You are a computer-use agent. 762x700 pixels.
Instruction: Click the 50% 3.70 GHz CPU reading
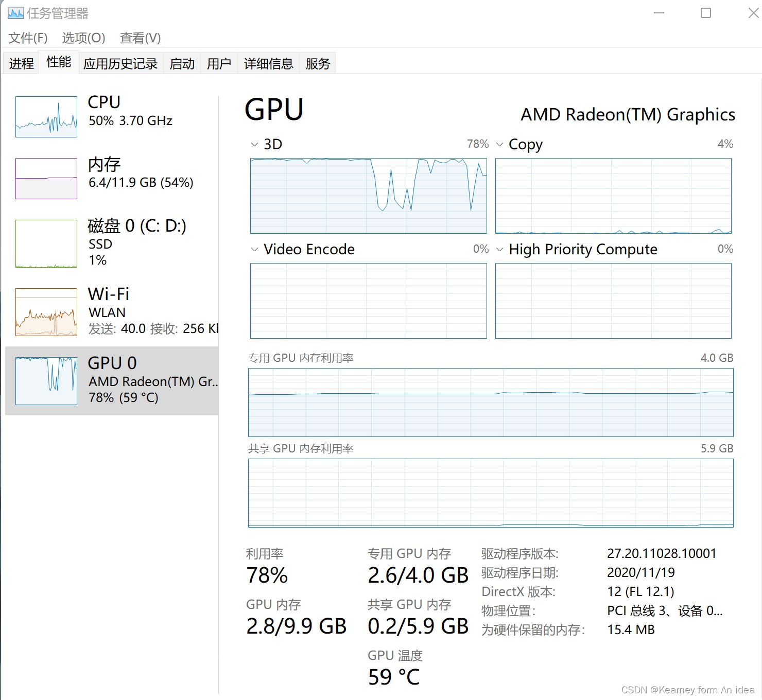[x=131, y=121]
